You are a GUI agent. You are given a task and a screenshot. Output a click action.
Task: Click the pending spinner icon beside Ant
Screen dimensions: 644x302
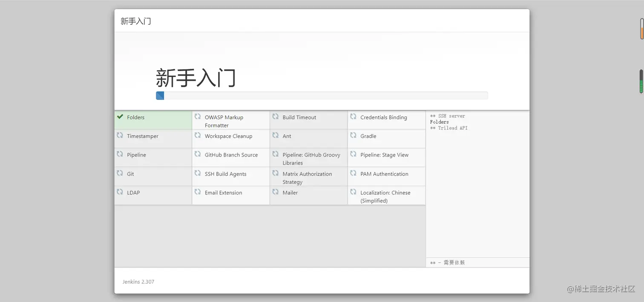[x=276, y=135]
